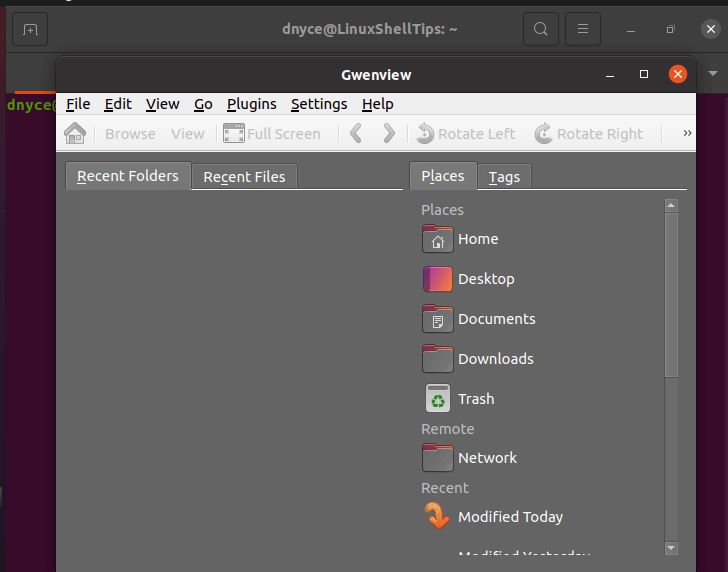Open the Go menu

click(203, 104)
